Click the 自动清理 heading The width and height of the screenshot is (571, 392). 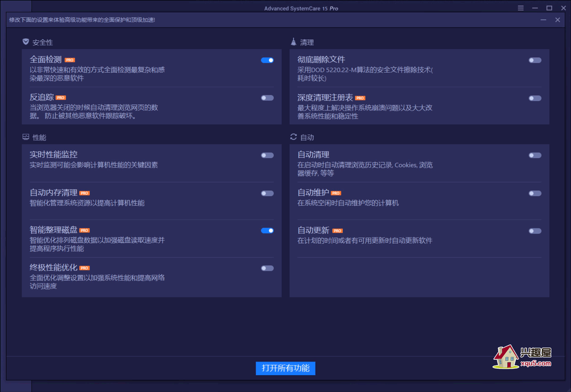[313, 155]
